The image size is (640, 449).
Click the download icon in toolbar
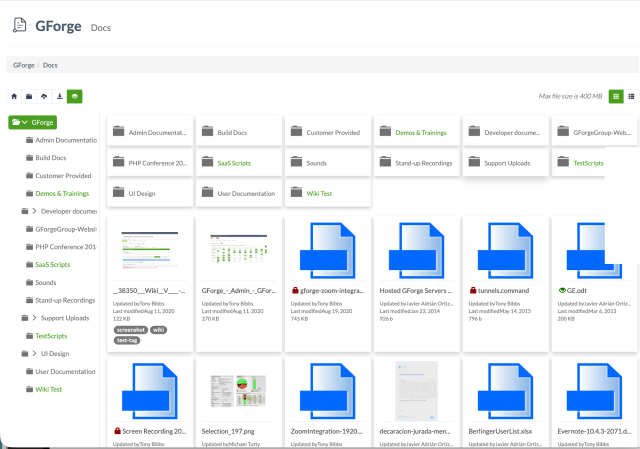[x=60, y=96]
